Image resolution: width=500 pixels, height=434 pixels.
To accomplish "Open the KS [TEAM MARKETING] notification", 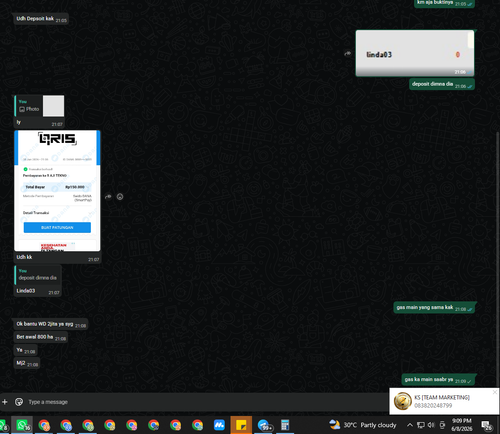I will (x=442, y=401).
